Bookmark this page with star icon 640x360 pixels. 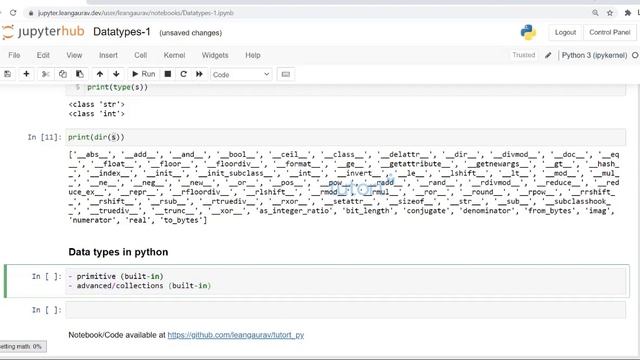pyautogui.click(x=610, y=13)
